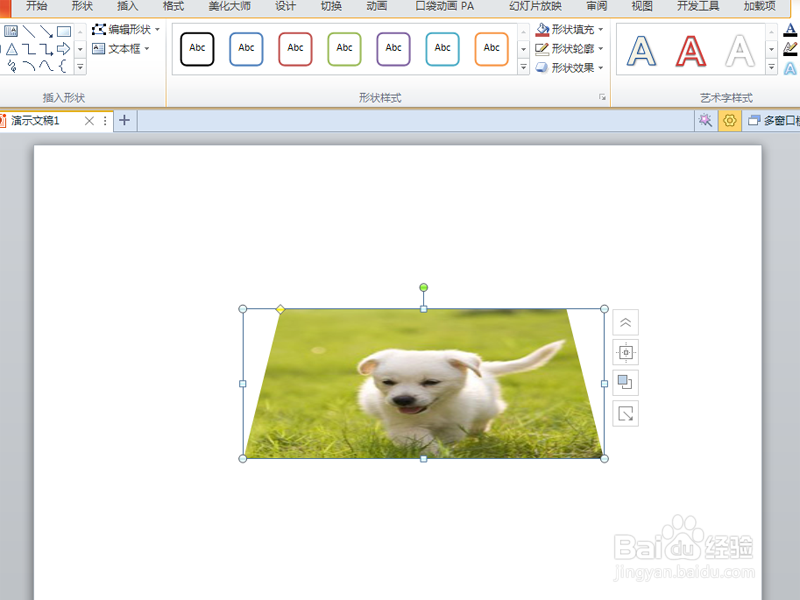This screenshot has height=600, width=800.
Task: Open 形状效果 shape effects menu
Action: coord(569,67)
